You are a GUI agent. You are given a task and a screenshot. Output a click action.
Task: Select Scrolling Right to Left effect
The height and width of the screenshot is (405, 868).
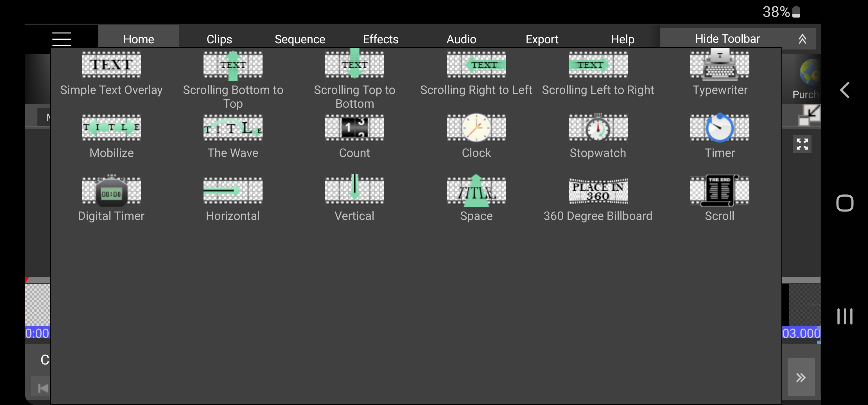[476, 73]
